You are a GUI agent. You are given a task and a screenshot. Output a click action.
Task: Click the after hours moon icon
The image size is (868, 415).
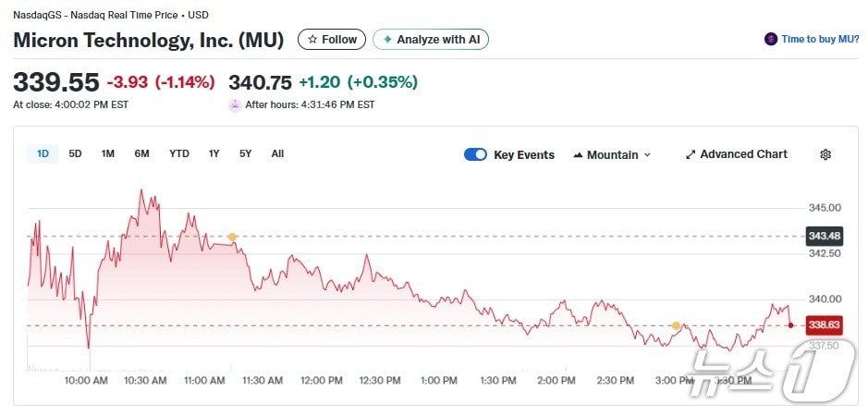(235, 104)
